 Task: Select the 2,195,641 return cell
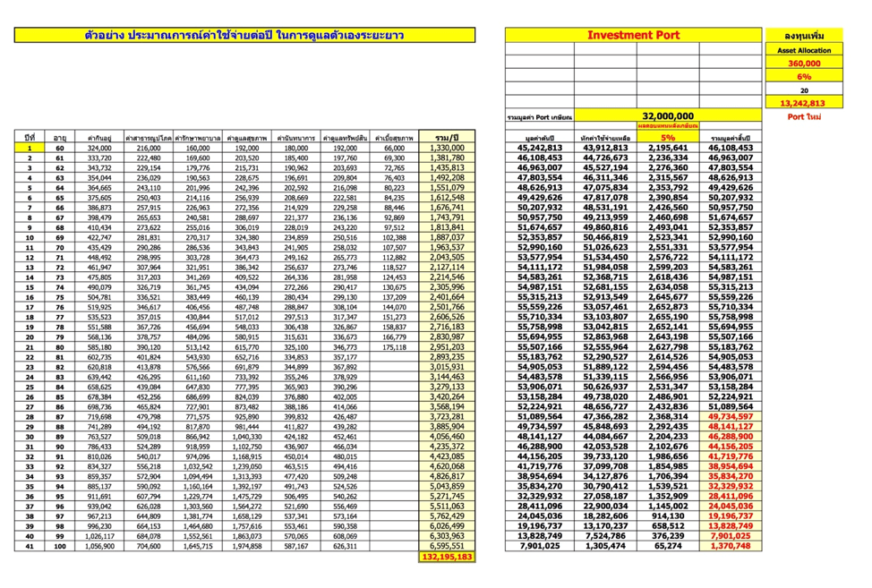tap(668, 148)
